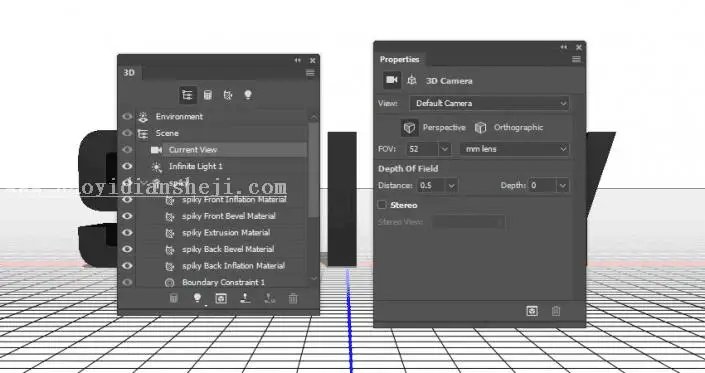Image resolution: width=705 pixels, height=373 pixels.
Task: Delete the selected item in the 3D panel
Action: (x=293, y=298)
